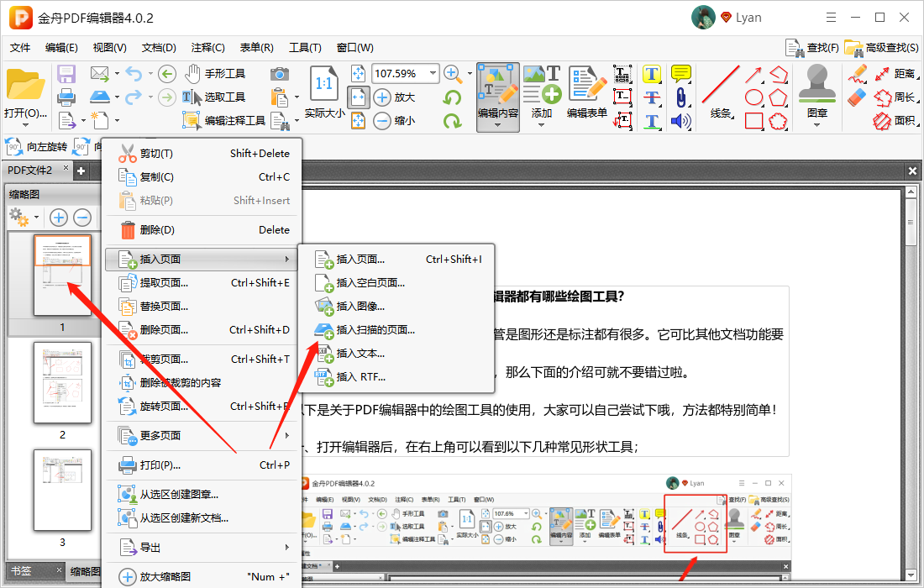Expand the 编辑内容 dropdown arrow
Image resolution: width=924 pixels, height=588 pixels.
tap(498, 125)
